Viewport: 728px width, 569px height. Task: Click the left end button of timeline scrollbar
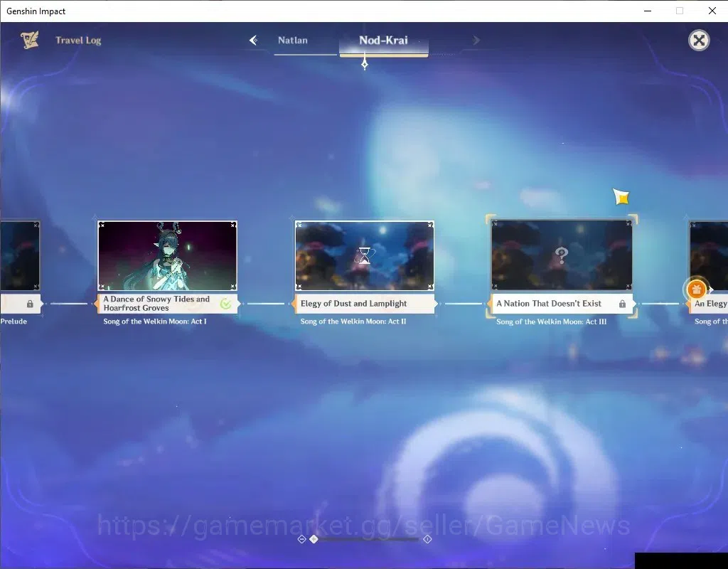[x=301, y=539]
